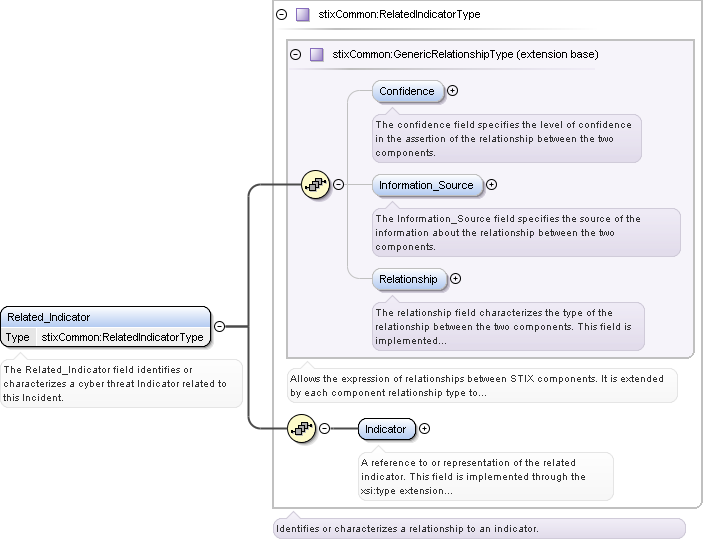The image size is (704, 542).
Task: Collapse the upper sequence group minus button
Action: [338, 184]
